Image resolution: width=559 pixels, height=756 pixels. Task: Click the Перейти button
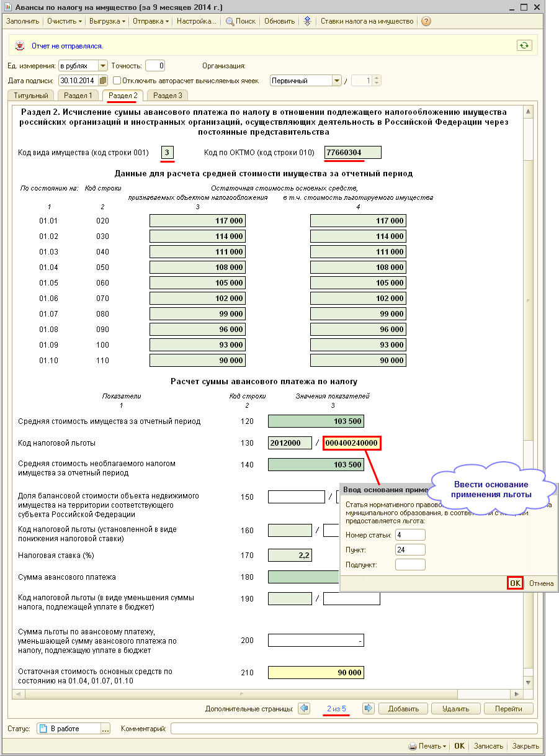pyautogui.click(x=509, y=709)
